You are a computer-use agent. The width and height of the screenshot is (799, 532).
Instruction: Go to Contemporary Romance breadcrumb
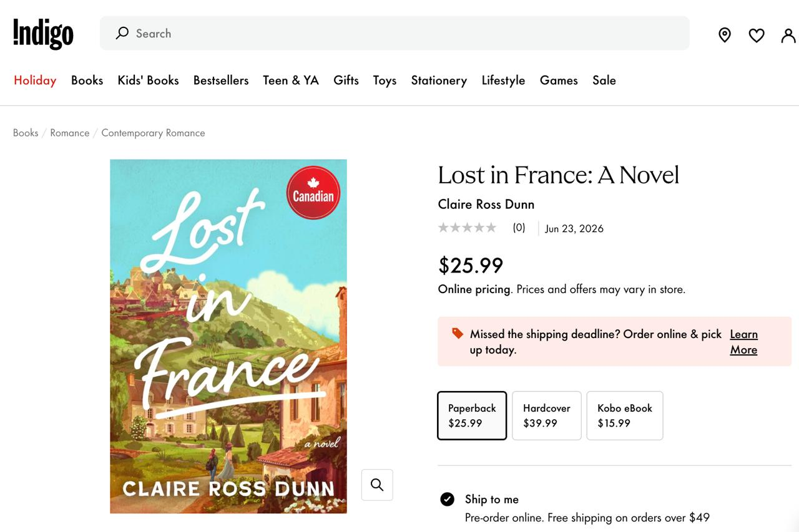[153, 133]
